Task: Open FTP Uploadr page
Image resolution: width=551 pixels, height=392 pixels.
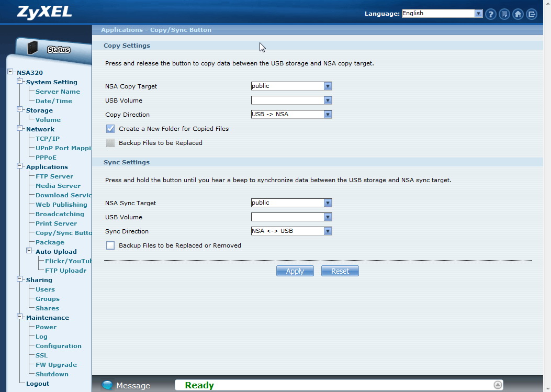Action: 66,271
